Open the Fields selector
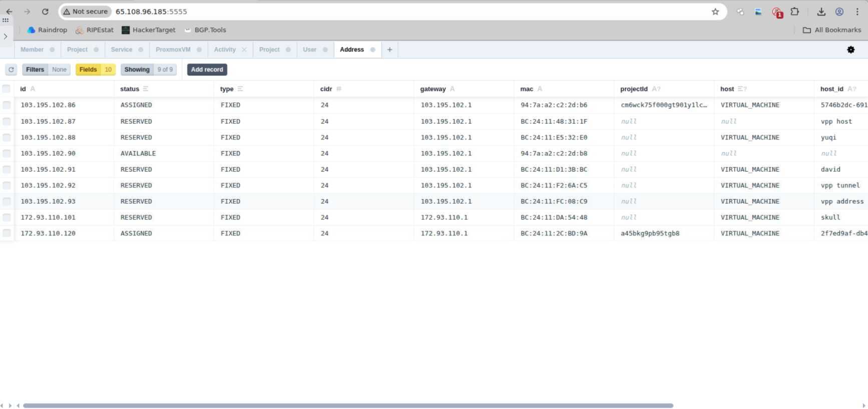The image size is (868, 409). click(x=95, y=69)
